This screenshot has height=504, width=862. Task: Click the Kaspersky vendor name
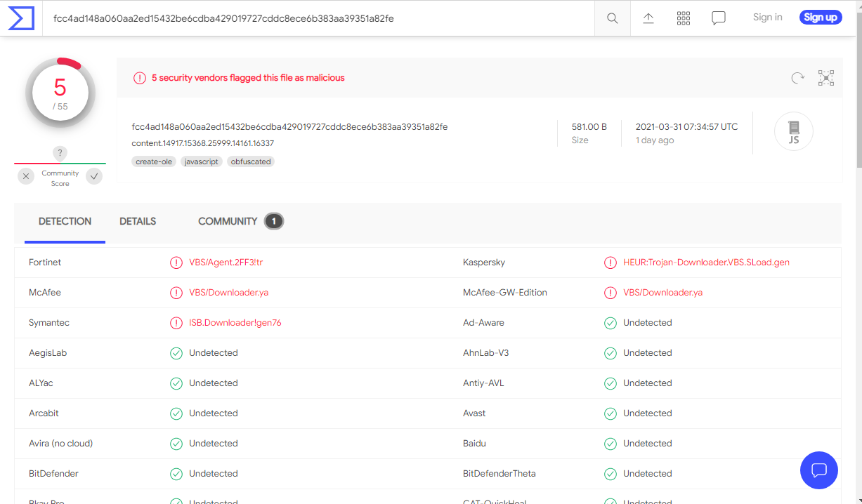pyautogui.click(x=484, y=263)
